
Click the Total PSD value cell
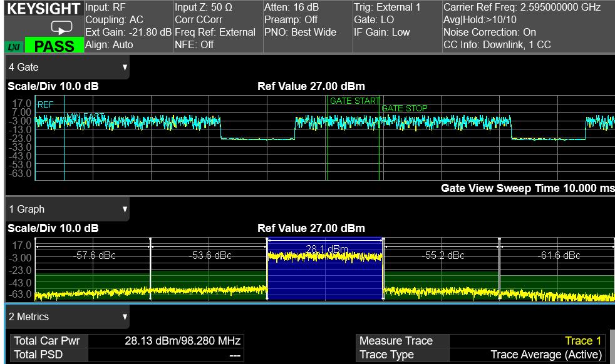pos(166,355)
